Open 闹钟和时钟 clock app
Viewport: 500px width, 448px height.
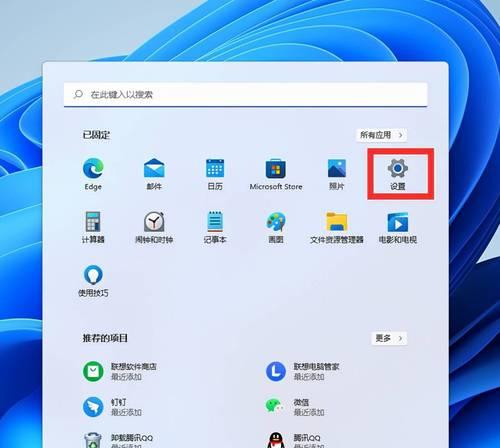(x=154, y=227)
